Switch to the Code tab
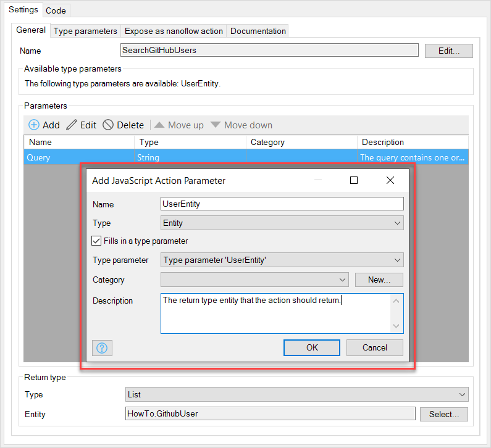The width and height of the screenshot is (491, 448). click(56, 10)
